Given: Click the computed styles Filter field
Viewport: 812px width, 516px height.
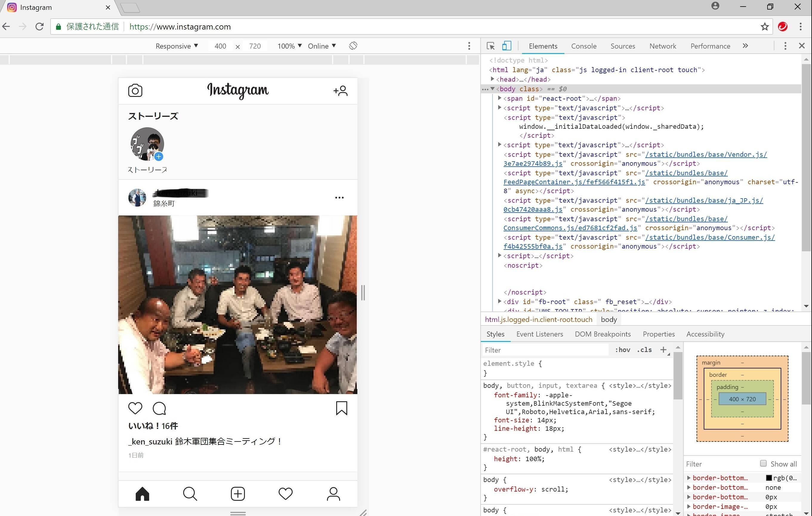Looking at the screenshot, I should [721, 464].
